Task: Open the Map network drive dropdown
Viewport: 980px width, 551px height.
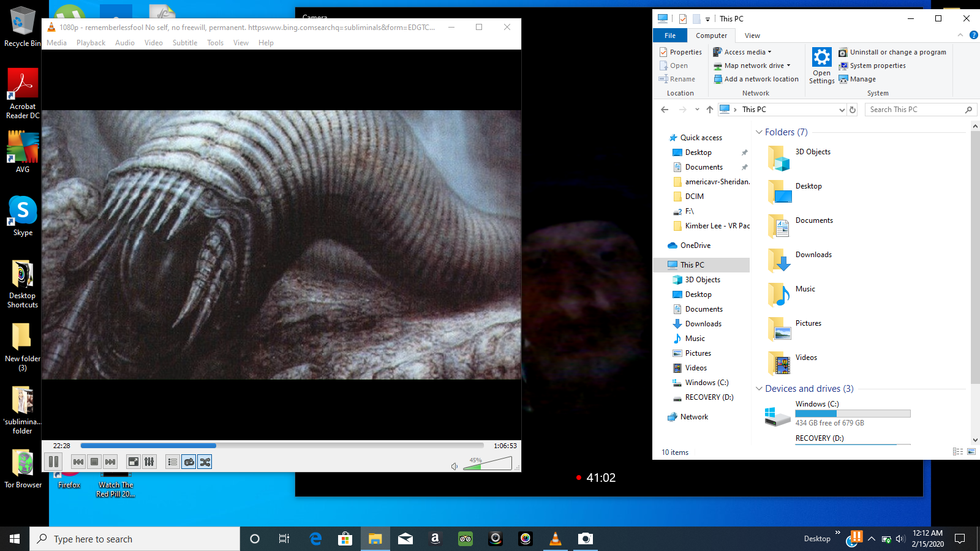Action: click(752, 66)
